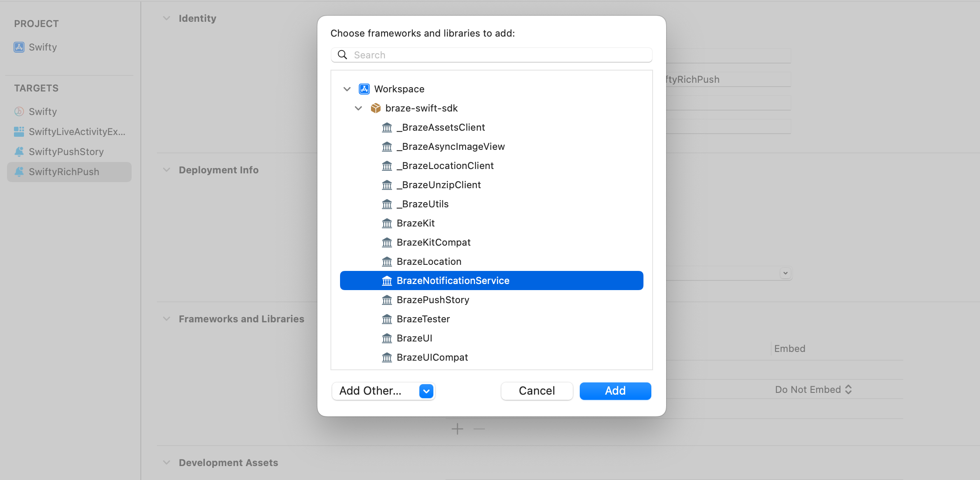Select SwiftyPushStory target

coord(66,152)
